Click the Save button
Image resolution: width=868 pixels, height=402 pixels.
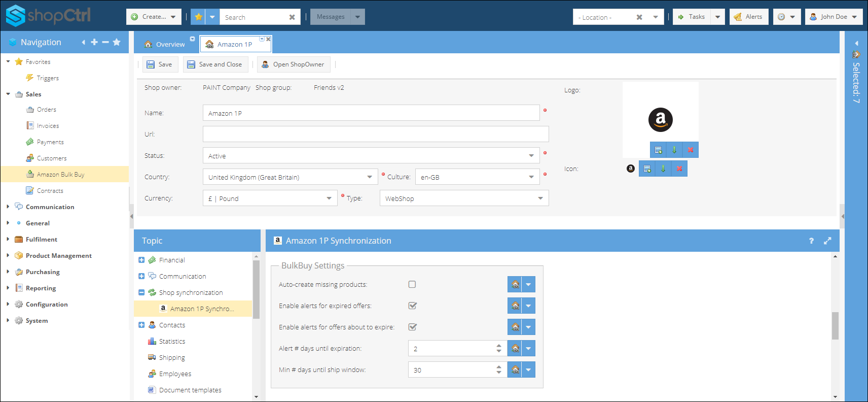pyautogui.click(x=159, y=64)
